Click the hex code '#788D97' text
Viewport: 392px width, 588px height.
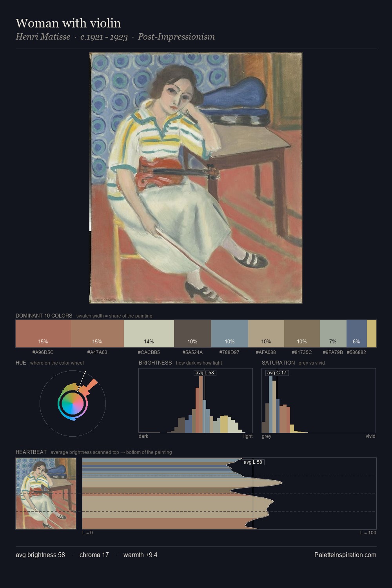click(229, 352)
